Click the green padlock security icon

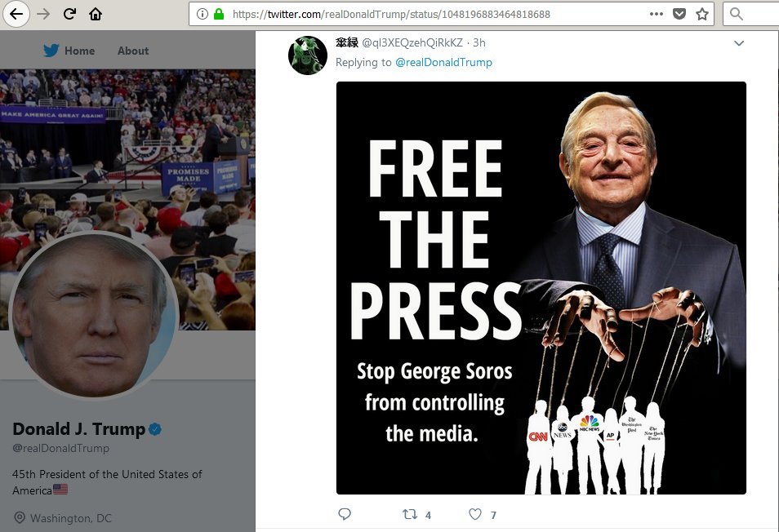[x=218, y=14]
